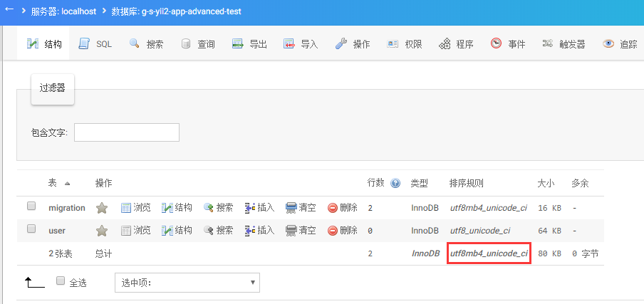Image resolution: width=644 pixels, height=304 pixels.
Task: Click the 权限 tab card icon
Action: pos(393,43)
